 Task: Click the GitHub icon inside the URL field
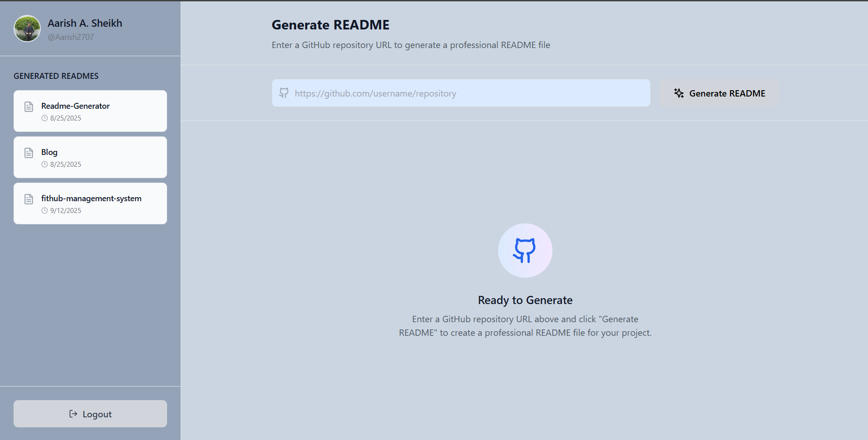pos(284,93)
